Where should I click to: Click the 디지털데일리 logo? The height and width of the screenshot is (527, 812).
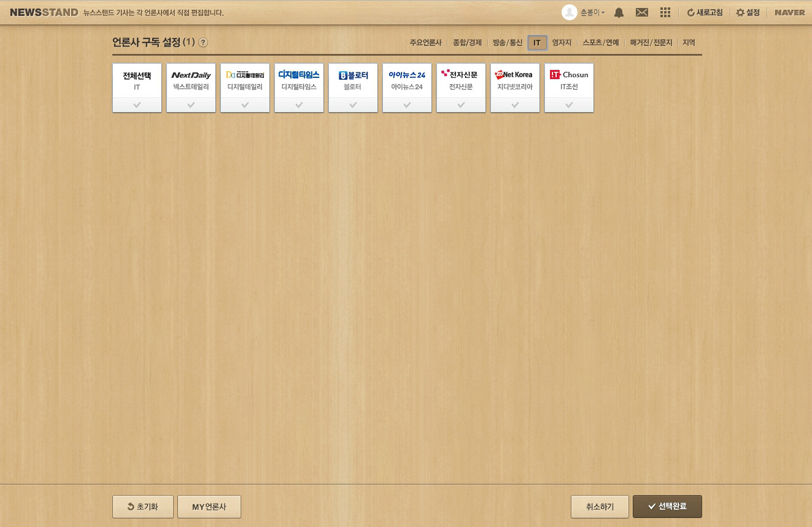[x=245, y=75]
